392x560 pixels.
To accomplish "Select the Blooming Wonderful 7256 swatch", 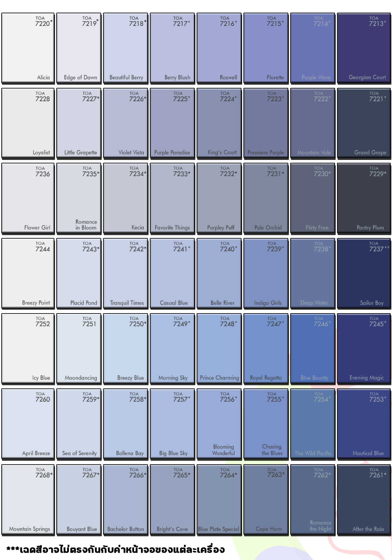I will point(219,424).
